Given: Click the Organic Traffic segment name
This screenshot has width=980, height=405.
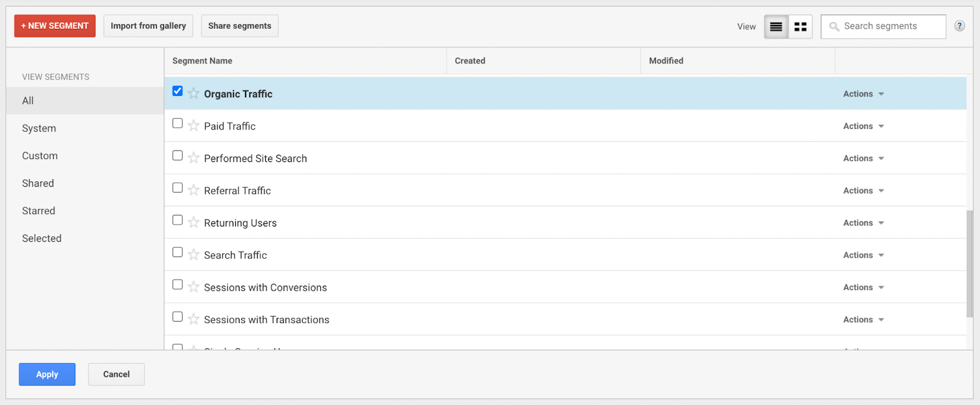Looking at the screenshot, I should pyautogui.click(x=238, y=94).
